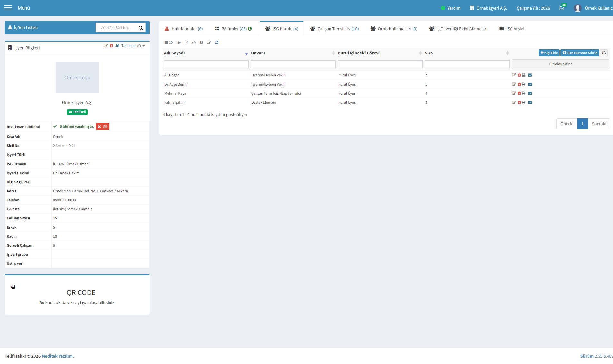
Task: Open the mail notifications icon in header
Action: pyautogui.click(x=562, y=8)
